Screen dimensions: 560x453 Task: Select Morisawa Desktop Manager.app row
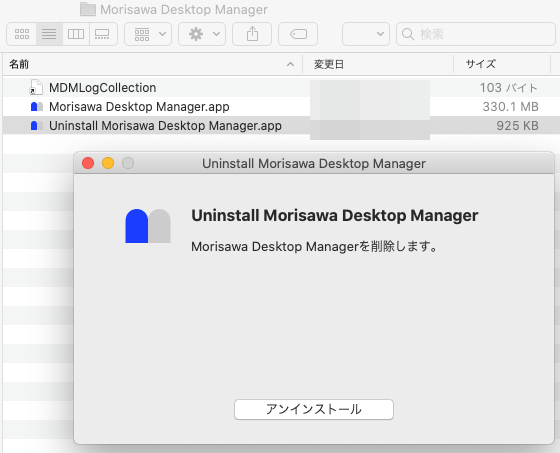[x=280, y=106]
